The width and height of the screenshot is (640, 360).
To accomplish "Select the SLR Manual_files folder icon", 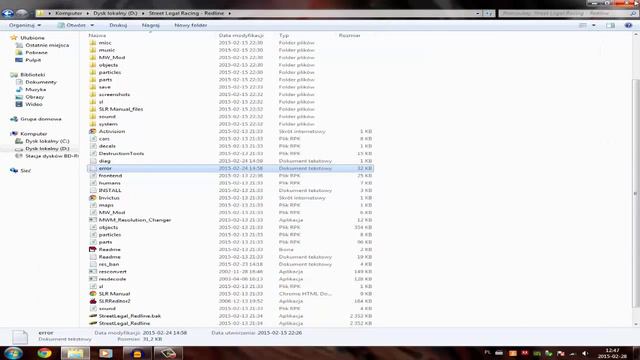I will point(93,109).
